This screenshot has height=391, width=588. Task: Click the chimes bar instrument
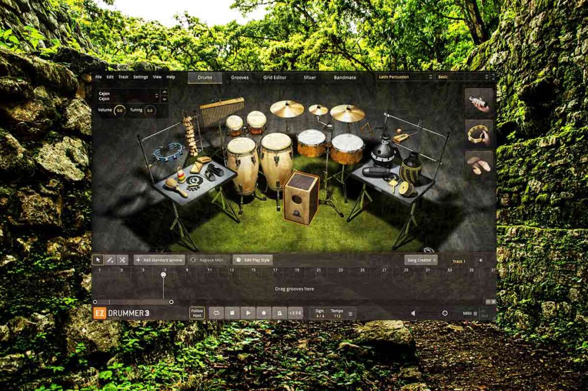(222, 111)
